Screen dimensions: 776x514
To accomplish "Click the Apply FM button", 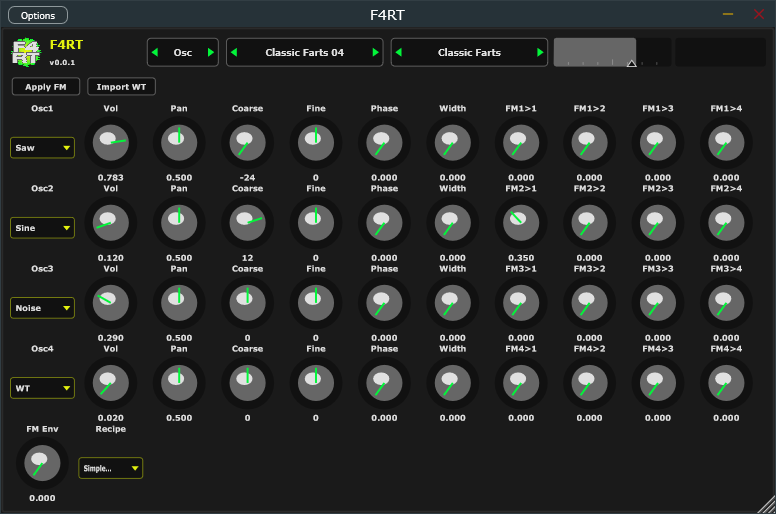I will click(46, 87).
